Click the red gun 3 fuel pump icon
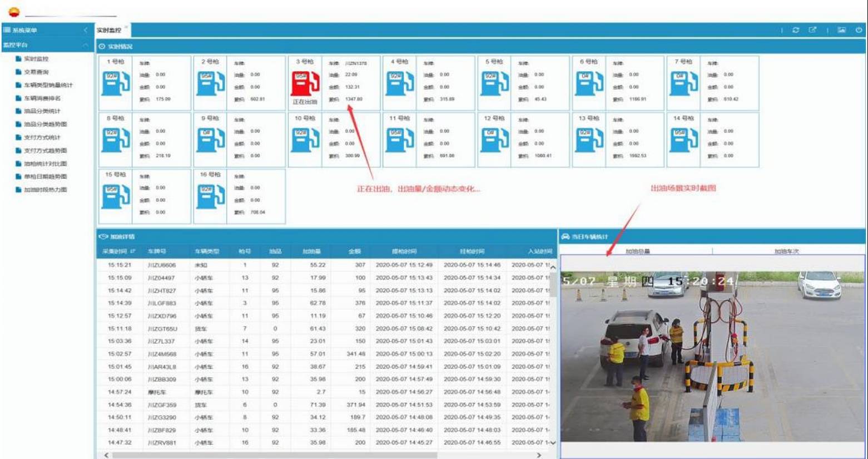868x459 pixels. click(305, 83)
